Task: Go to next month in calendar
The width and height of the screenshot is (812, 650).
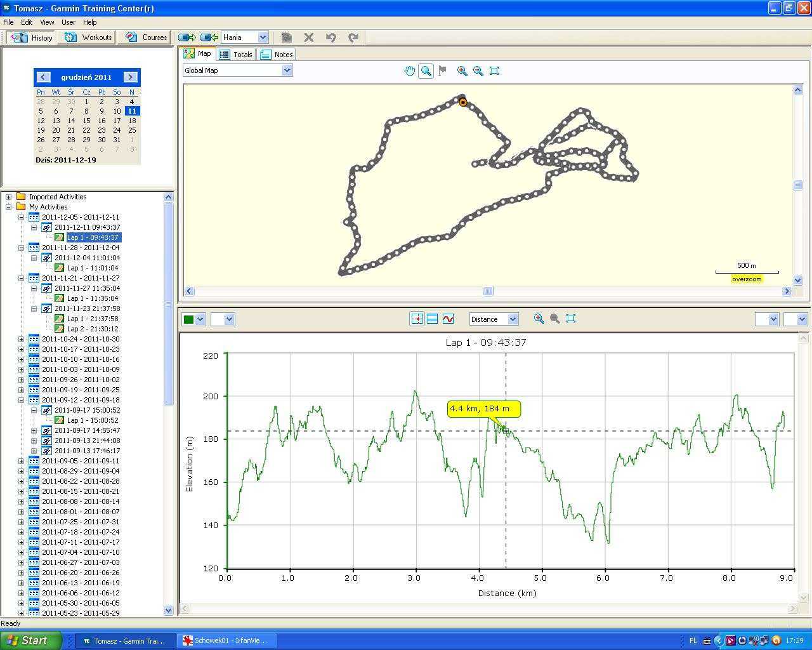Action: 131,77
